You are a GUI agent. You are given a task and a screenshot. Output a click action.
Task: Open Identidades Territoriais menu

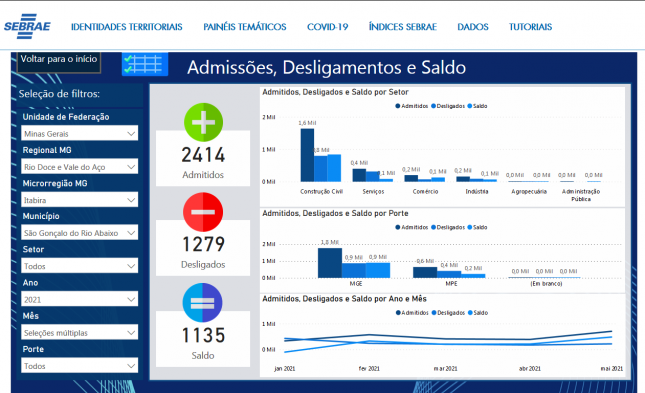[127, 27]
